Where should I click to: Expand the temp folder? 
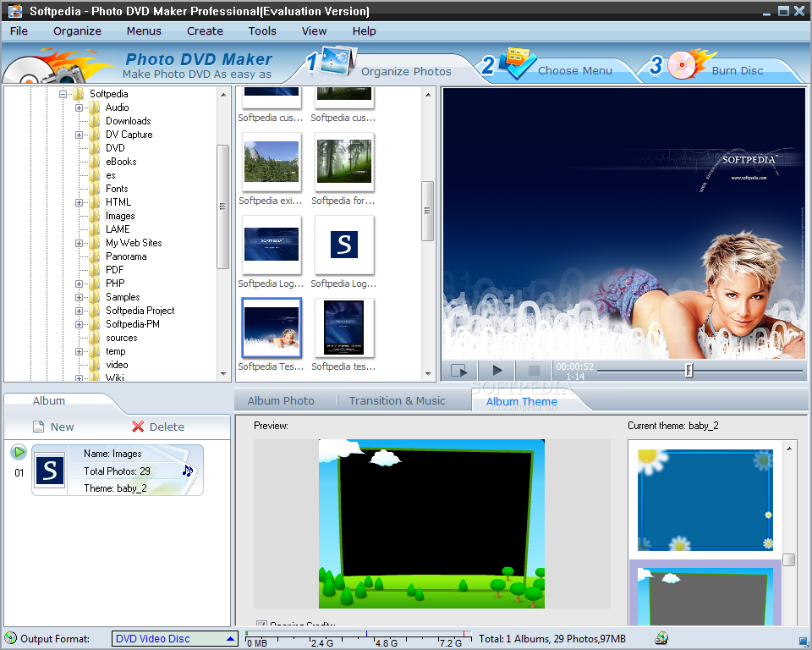click(79, 351)
